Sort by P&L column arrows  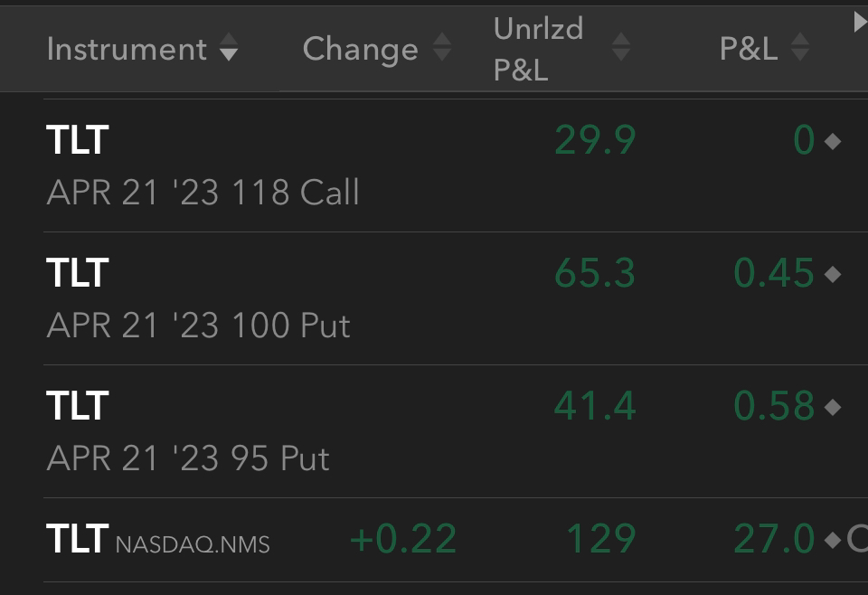click(x=800, y=46)
